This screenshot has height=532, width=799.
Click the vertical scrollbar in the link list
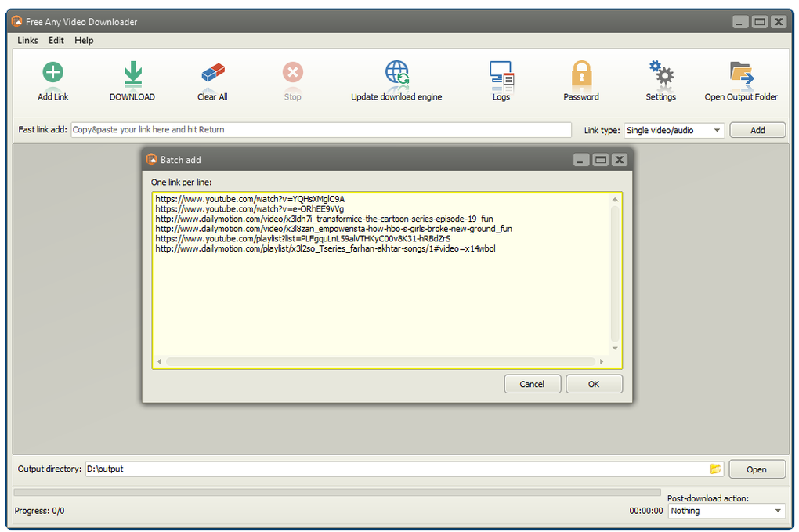(x=615, y=273)
